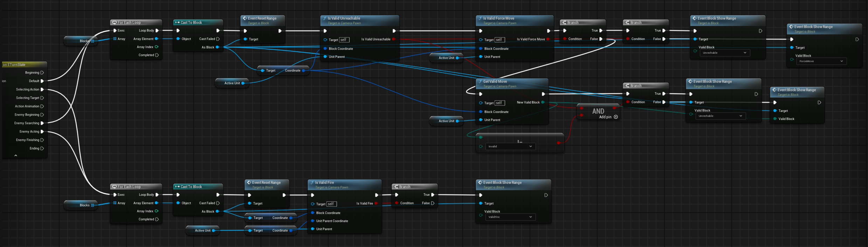Click New Valid Block output pin
The image size is (868, 247).
pos(543,102)
